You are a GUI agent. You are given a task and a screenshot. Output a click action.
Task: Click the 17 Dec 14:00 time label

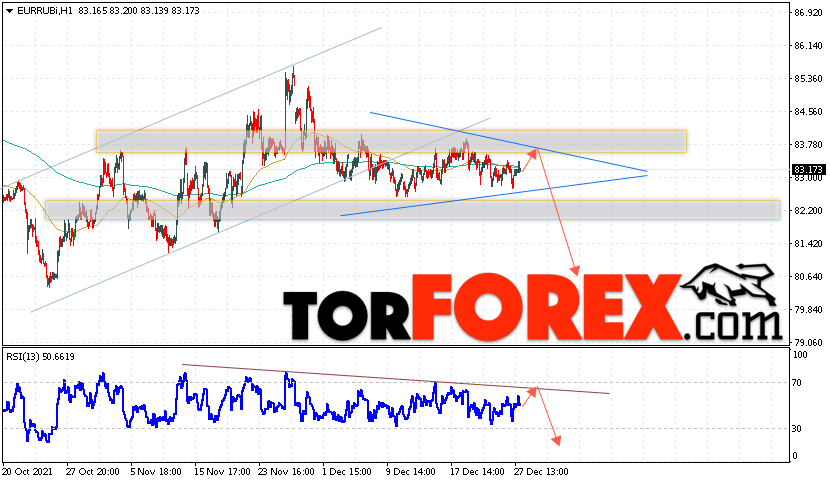coord(477,471)
